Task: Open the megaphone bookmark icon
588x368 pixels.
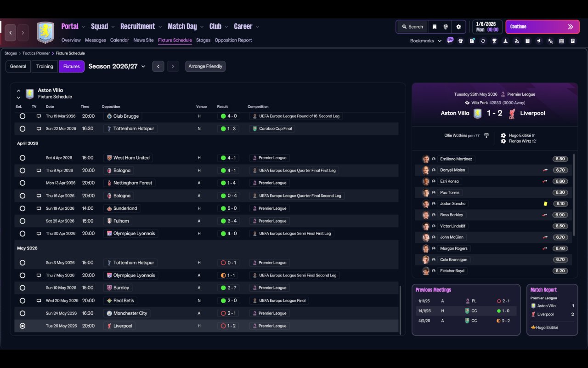Action: pos(539,41)
